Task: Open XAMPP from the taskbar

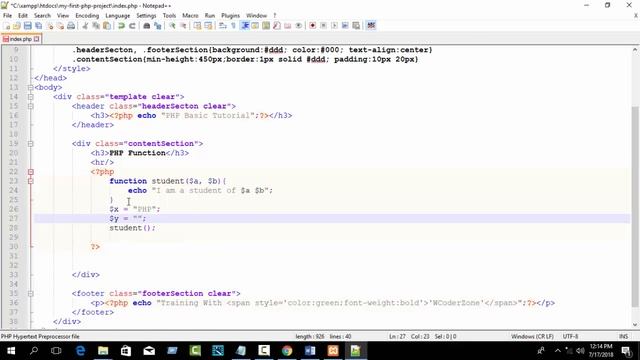Action: [x=333, y=351]
